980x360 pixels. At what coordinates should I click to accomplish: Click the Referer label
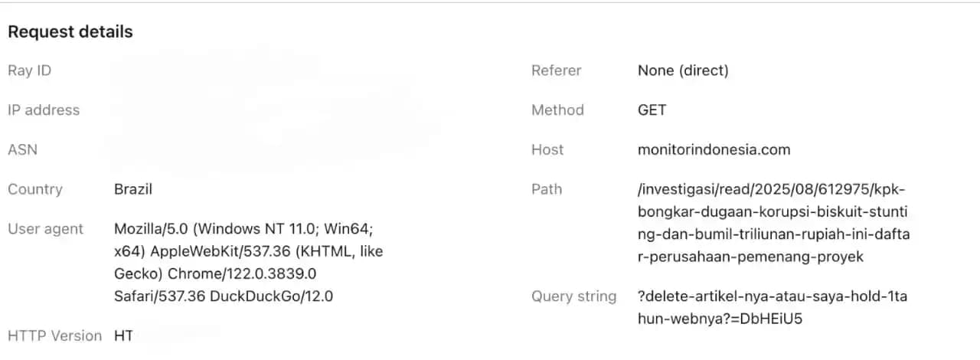(x=557, y=70)
